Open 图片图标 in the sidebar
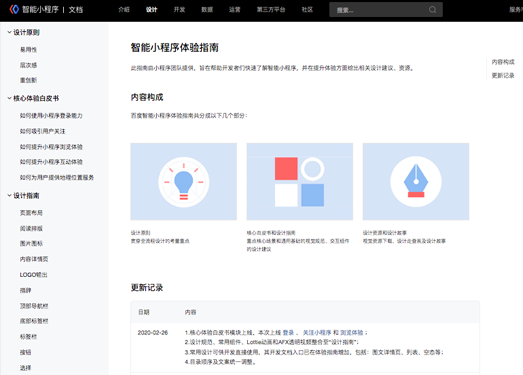This screenshot has height=375, width=523. pyautogui.click(x=31, y=244)
